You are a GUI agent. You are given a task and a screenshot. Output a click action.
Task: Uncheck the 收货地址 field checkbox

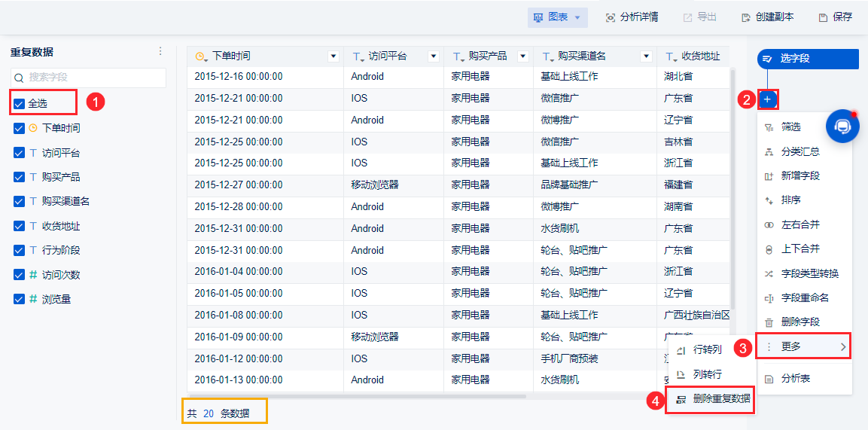point(19,226)
